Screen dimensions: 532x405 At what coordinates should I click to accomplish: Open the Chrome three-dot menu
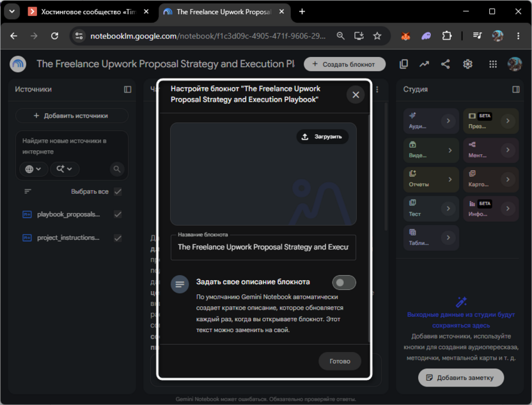tap(518, 36)
